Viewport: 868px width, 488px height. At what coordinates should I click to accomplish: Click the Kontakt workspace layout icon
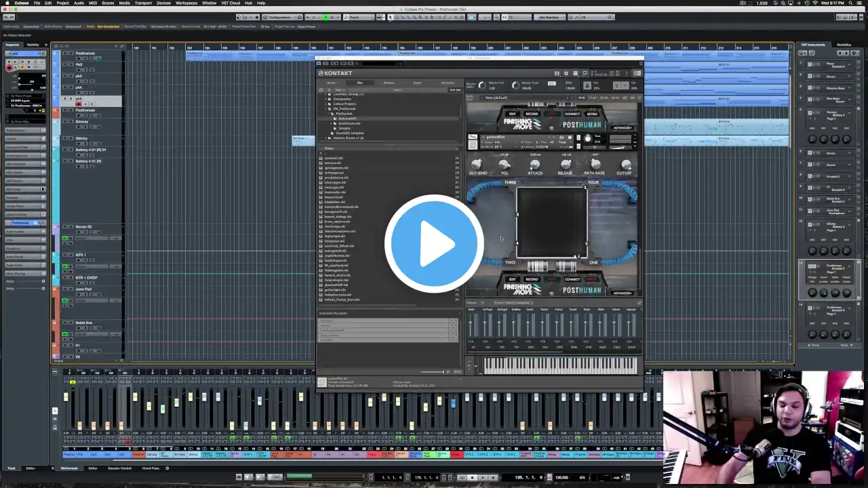[576, 73]
